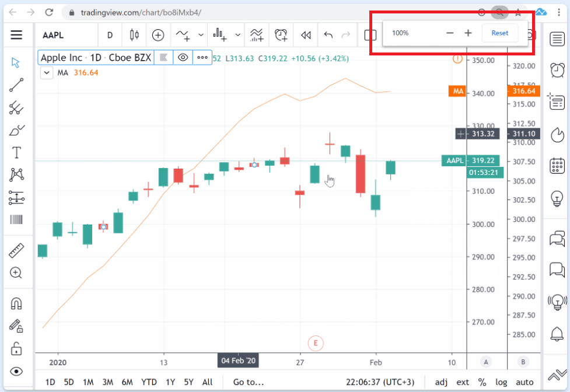Open the financials bar-chart button
The image size is (570, 392).
pyautogui.click(x=219, y=35)
